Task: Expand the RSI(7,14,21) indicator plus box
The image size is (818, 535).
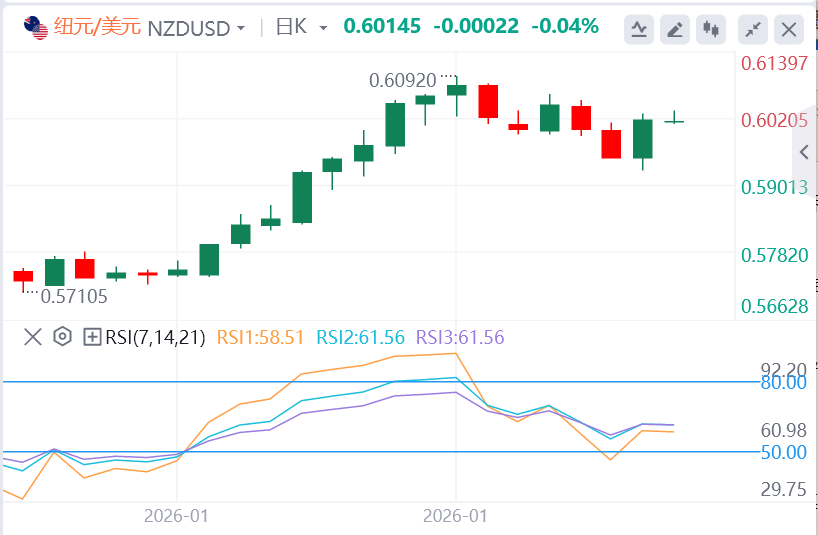Action: click(x=92, y=337)
